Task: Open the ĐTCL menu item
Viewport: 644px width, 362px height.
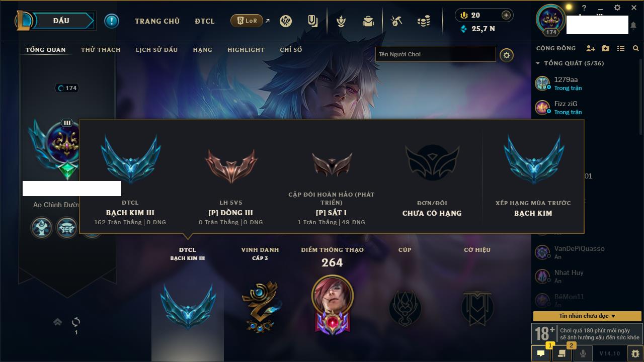Action: [205, 21]
